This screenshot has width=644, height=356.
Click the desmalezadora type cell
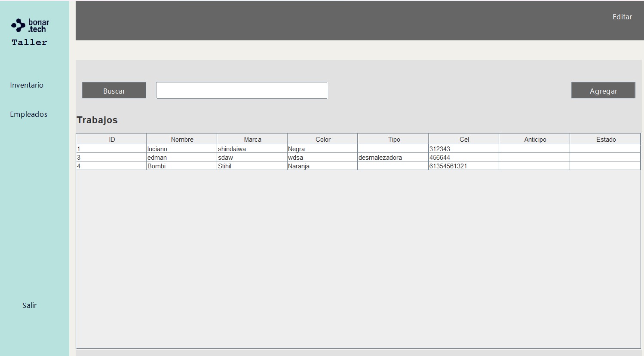[x=393, y=157]
